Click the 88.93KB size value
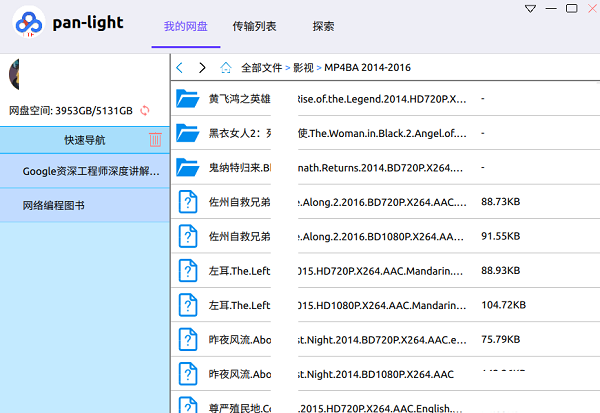Screen dimensions: 600x413 [501, 271]
